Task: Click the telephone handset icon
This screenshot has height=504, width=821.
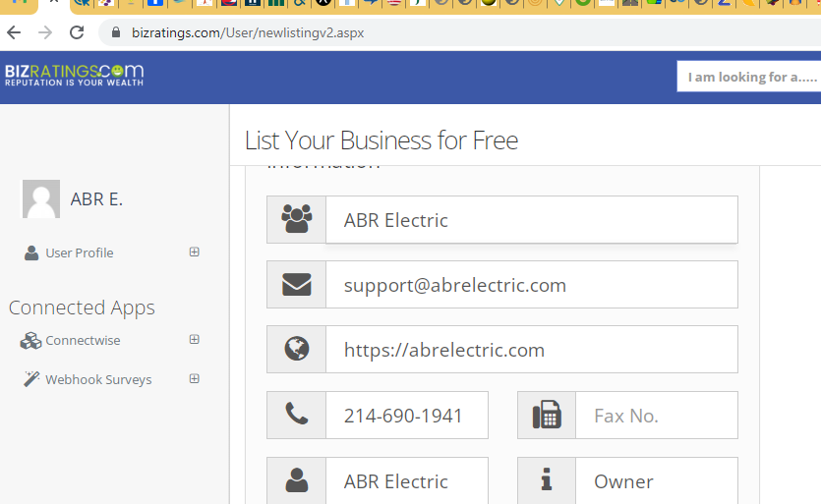Action: 296,414
